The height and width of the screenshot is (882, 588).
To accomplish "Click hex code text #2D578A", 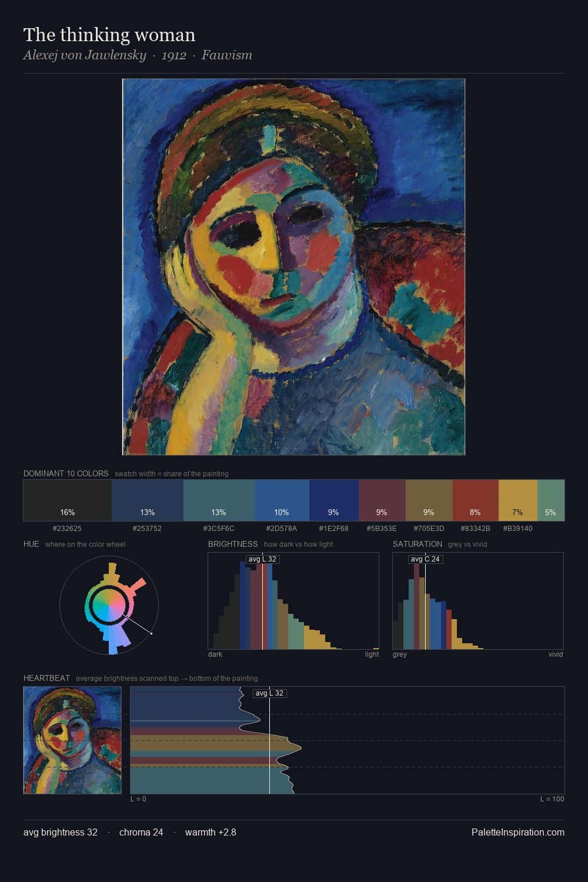I will coord(282,529).
